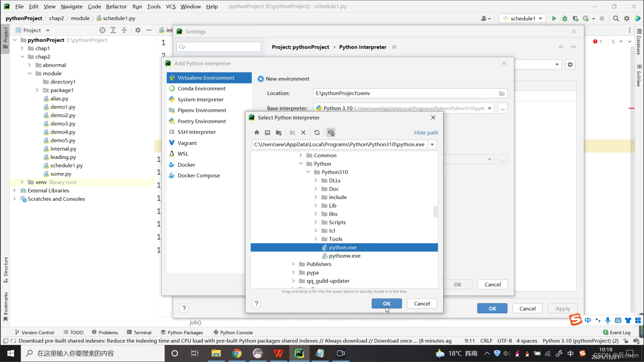The image size is (644, 362).
Task: Click the Run schedule1 play icon
Action: coord(554,18)
